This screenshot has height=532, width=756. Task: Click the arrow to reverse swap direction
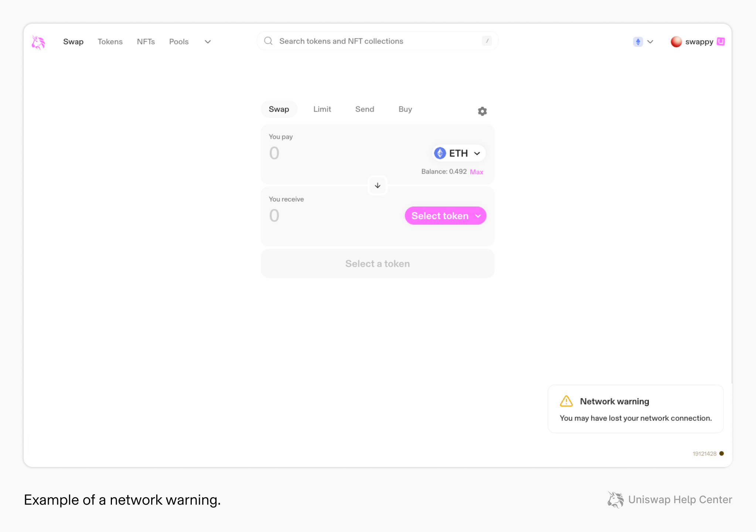pyautogui.click(x=377, y=185)
